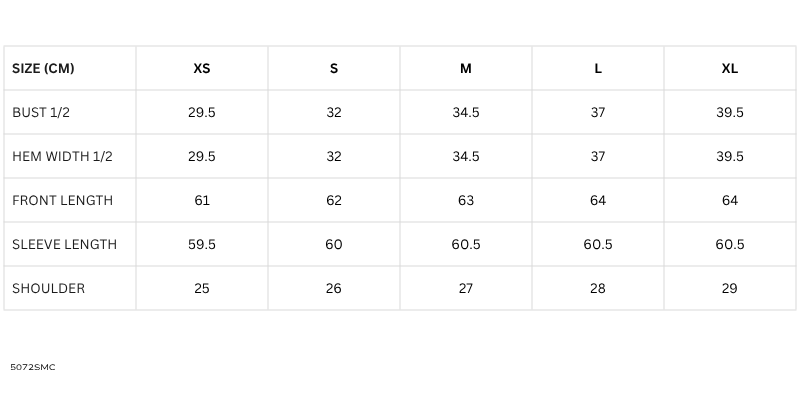Select the XS column header
This screenshot has height=400, width=800.
pyautogui.click(x=202, y=69)
